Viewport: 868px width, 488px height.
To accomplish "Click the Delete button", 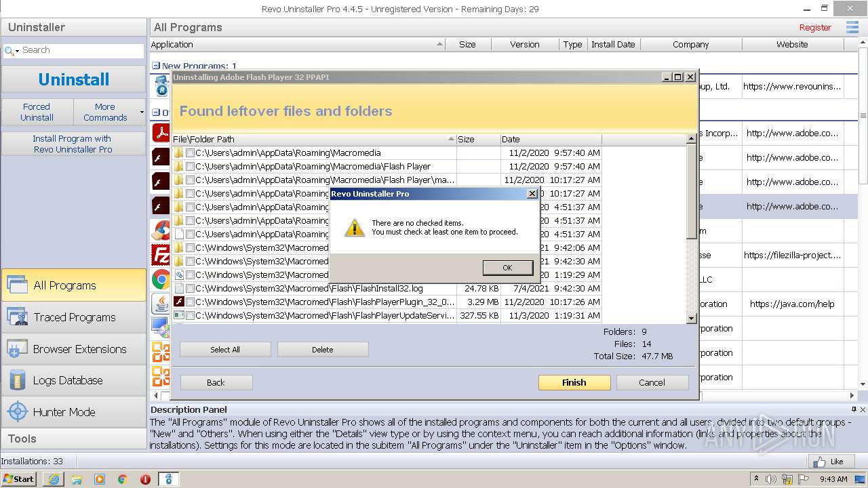I will click(323, 350).
